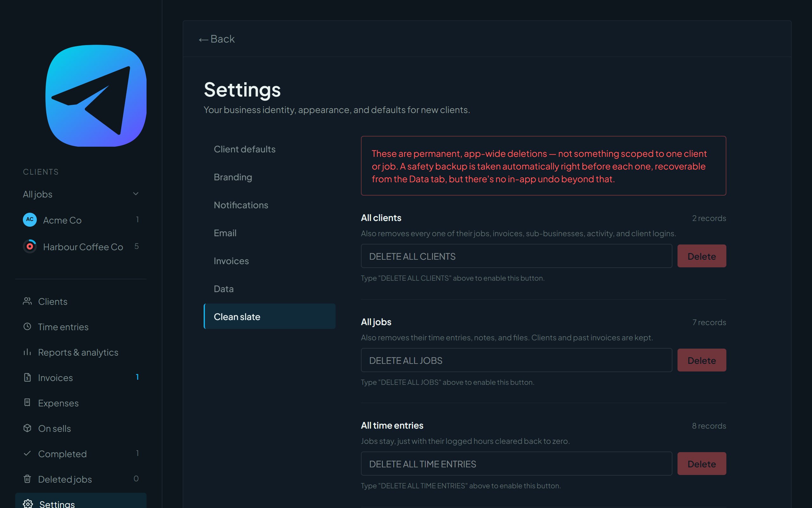Open the Client defaults settings tab
The width and height of the screenshot is (812, 508).
pos(269,149)
